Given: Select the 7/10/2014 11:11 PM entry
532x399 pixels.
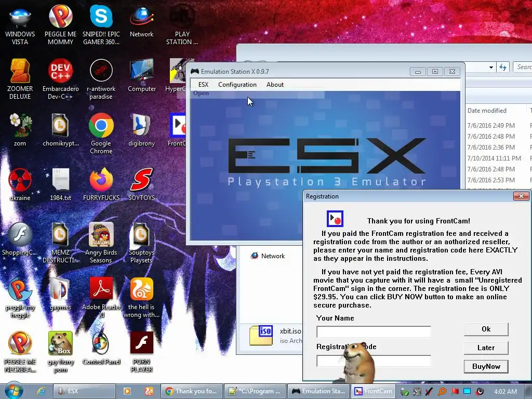Looking at the screenshot, I should 494,158.
